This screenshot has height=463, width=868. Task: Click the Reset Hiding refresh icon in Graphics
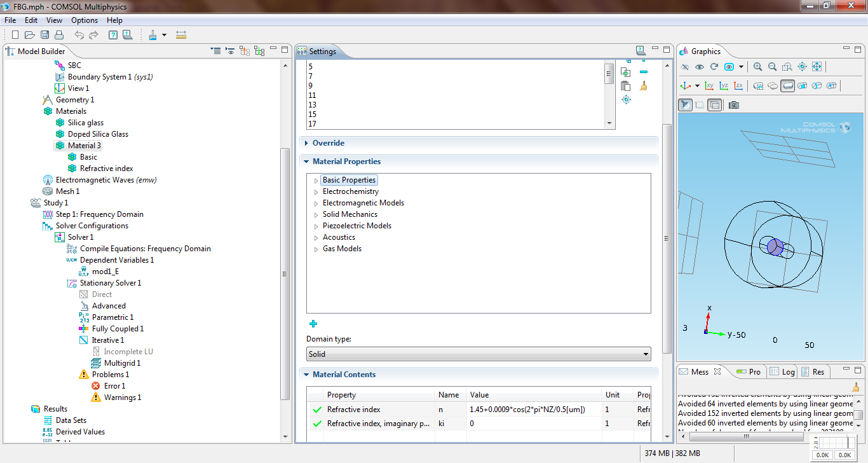coord(714,67)
